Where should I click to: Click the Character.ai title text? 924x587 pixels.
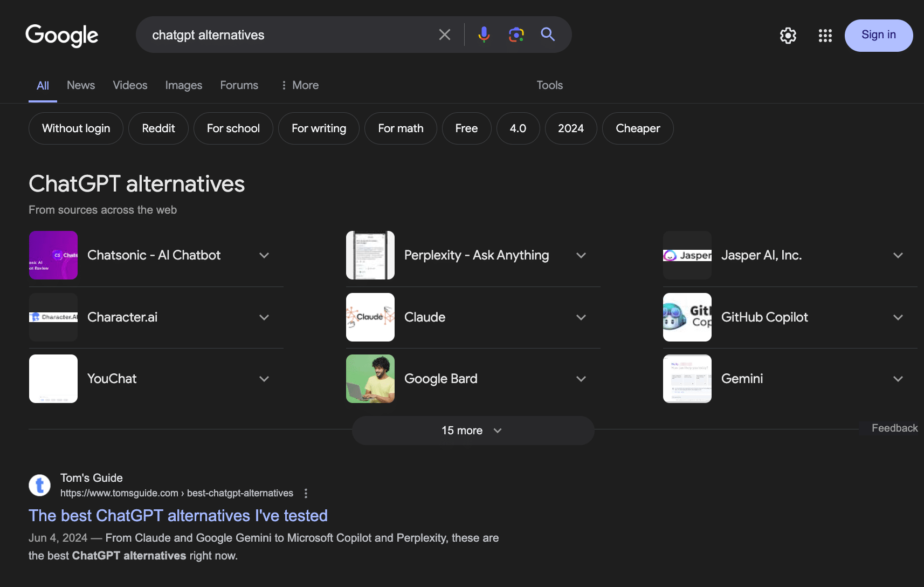(x=122, y=317)
